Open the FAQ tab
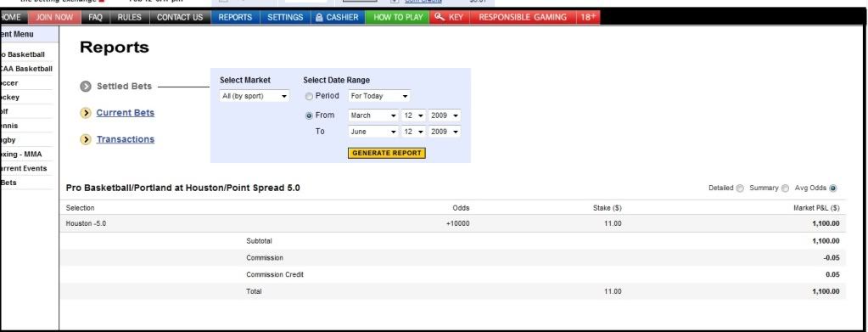The image size is (868, 332). (x=95, y=17)
